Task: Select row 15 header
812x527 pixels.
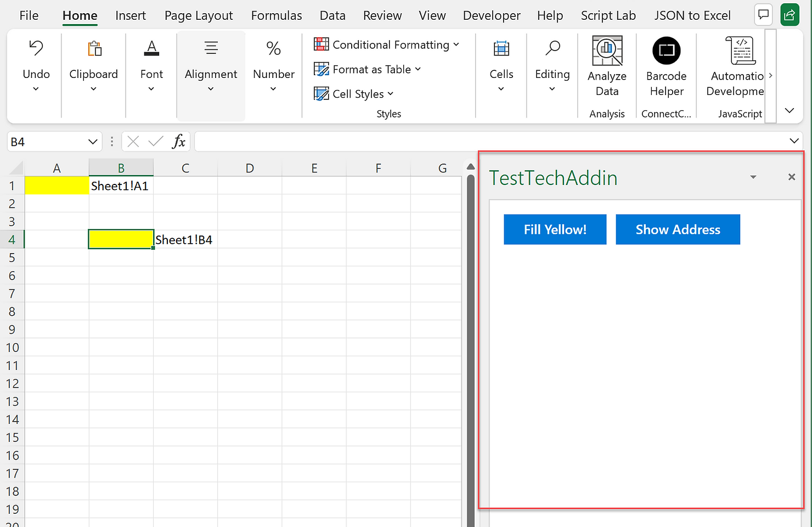Action: [12, 438]
